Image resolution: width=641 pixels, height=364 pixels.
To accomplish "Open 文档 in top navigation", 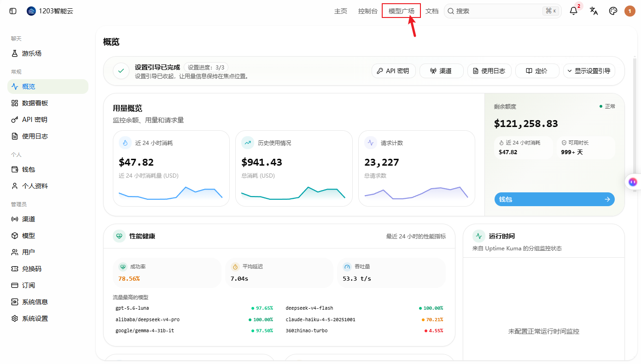I will coord(432,11).
